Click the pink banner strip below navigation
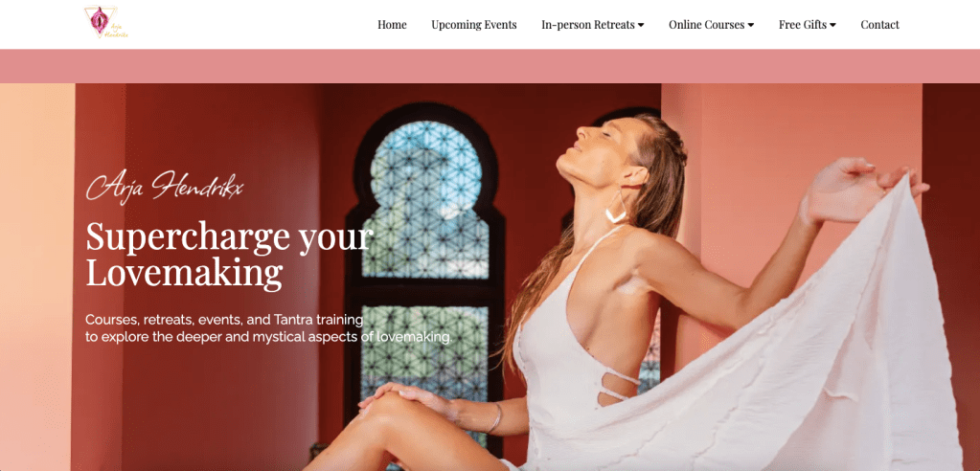 click(x=490, y=66)
